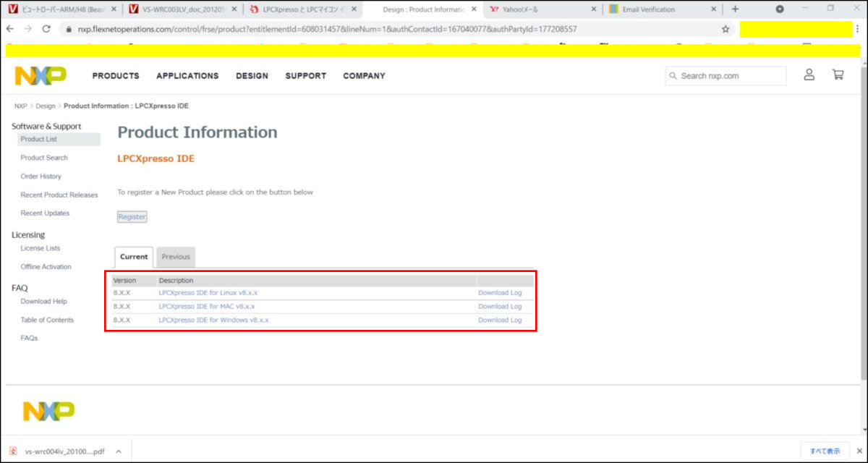Click the PDF file icon in downloads bar

(12, 451)
